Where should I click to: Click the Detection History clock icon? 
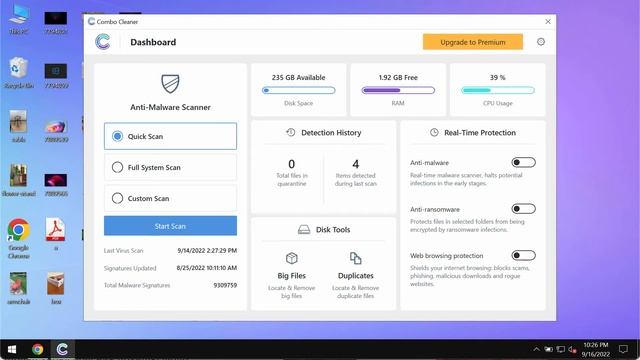pos(291,132)
